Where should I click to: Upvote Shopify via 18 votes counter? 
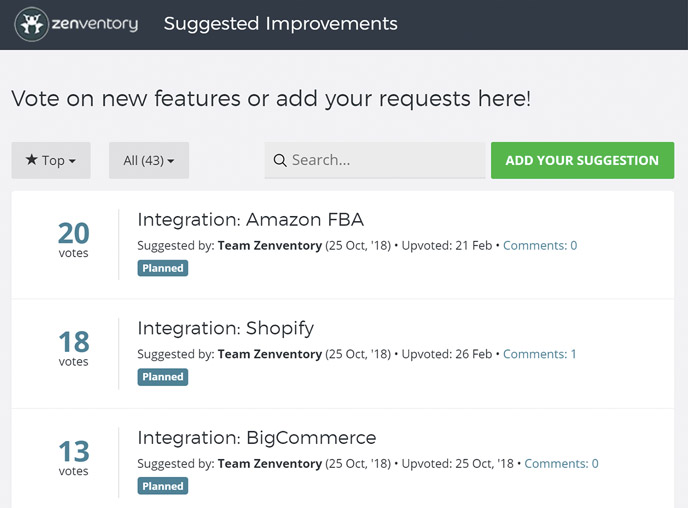click(x=74, y=348)
